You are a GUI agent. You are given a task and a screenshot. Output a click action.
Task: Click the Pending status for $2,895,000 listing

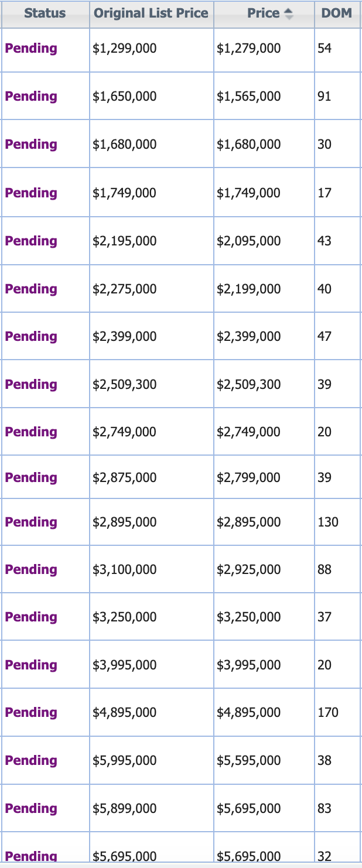pos(31,522)
